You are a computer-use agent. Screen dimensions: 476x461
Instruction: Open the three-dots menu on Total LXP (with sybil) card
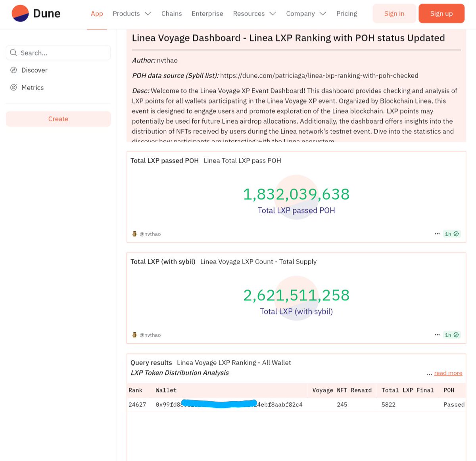[437, 335]
